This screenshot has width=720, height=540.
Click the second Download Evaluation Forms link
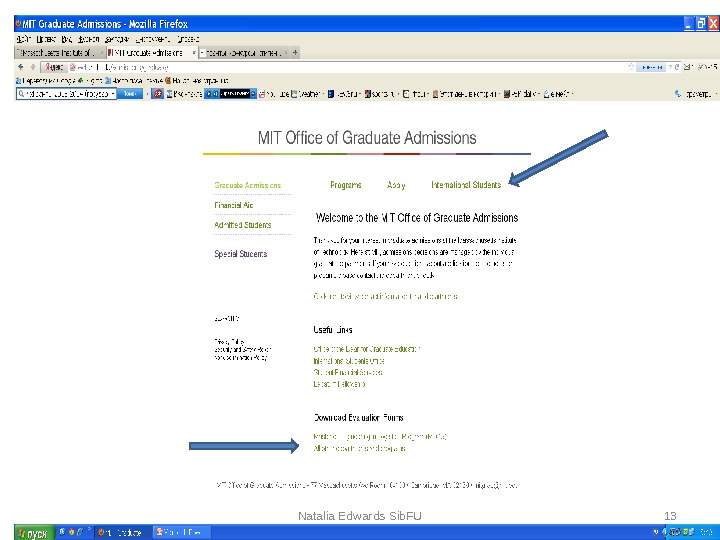360,448
